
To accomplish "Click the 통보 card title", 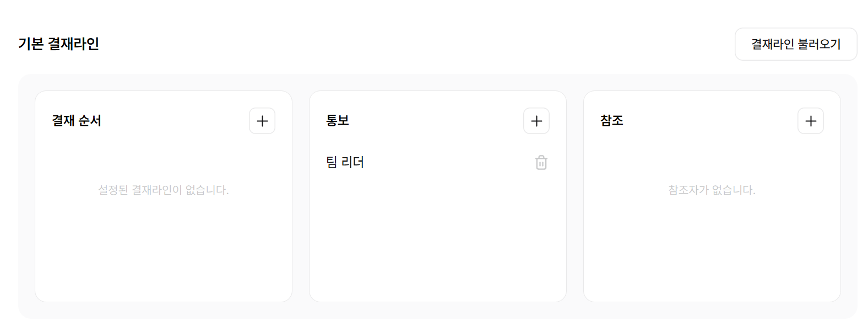I will click(338, 121).
